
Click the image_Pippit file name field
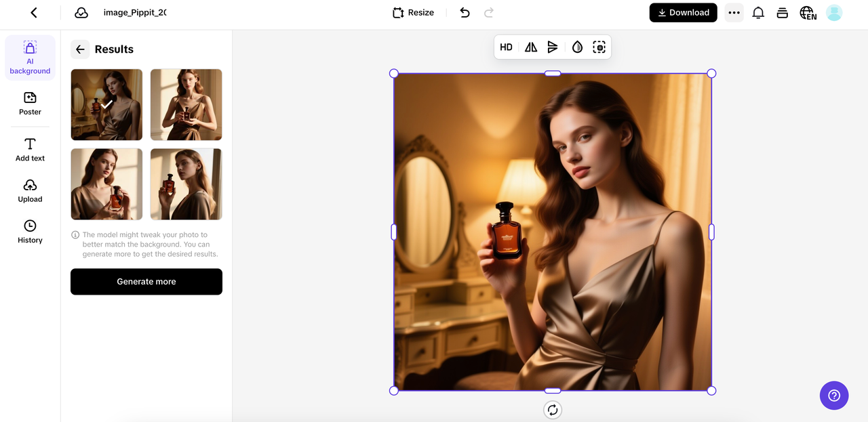pyautogui.click(x=135, y=12)
